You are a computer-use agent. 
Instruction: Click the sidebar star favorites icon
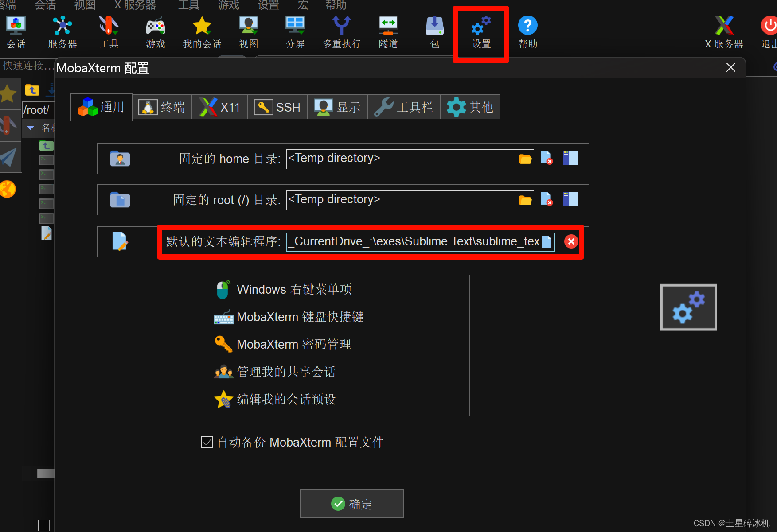8,93
